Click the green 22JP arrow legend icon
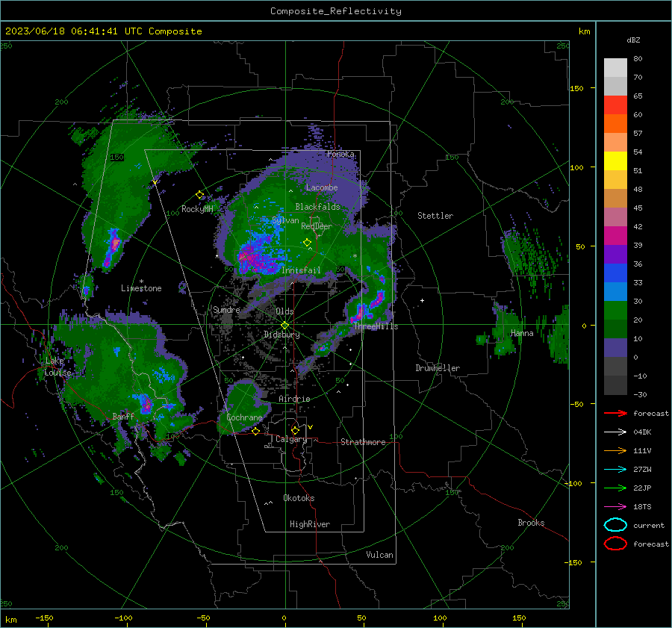Screen dimensions: 672x628 615,488
